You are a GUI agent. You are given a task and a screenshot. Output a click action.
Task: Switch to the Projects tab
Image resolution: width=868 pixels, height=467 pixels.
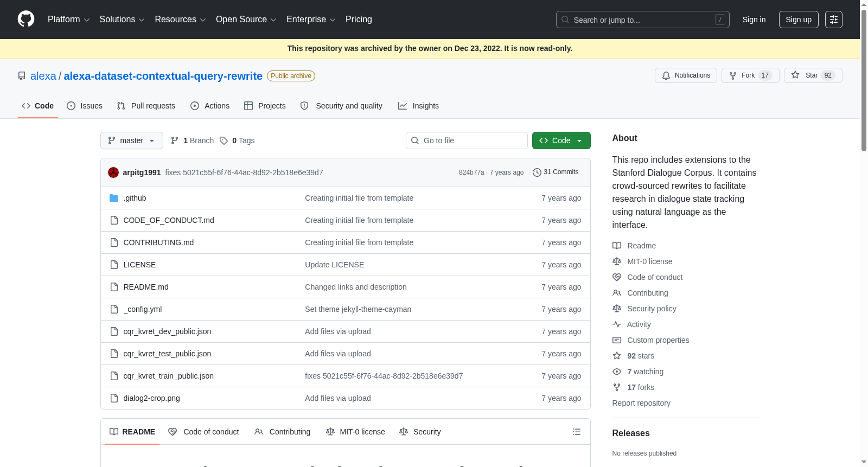click(265, 106)
